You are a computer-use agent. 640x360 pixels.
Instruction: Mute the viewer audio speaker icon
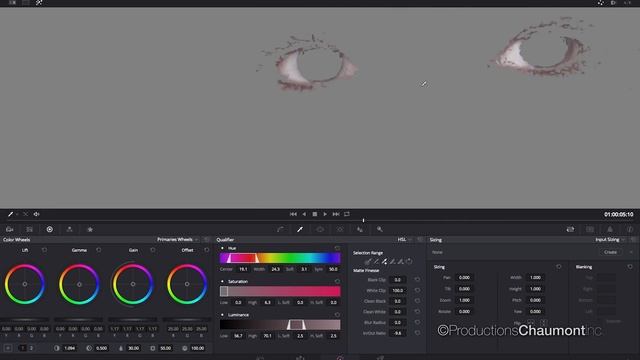pyautogui.click(x=36, y=214)
